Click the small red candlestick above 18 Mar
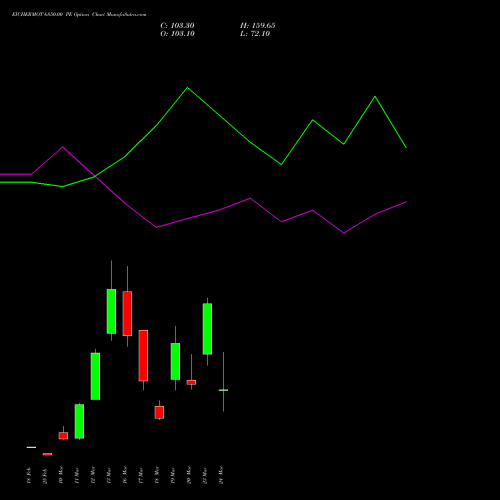 [159, 412]
